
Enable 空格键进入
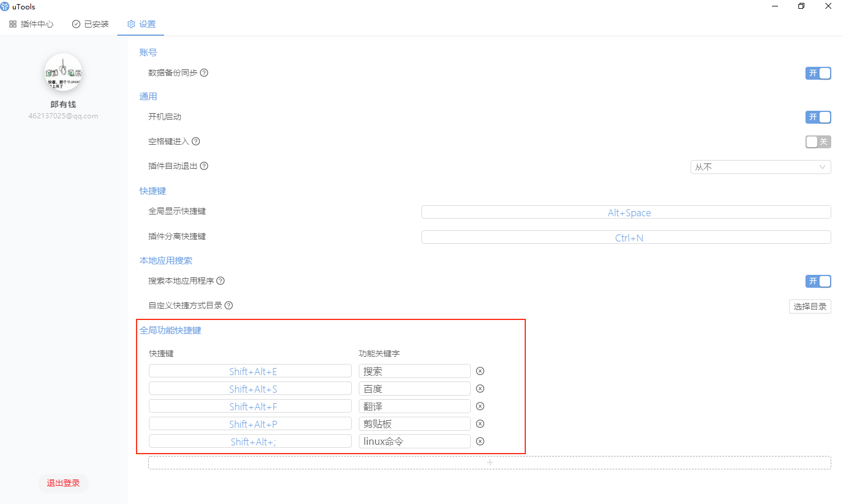coord(818,142)
